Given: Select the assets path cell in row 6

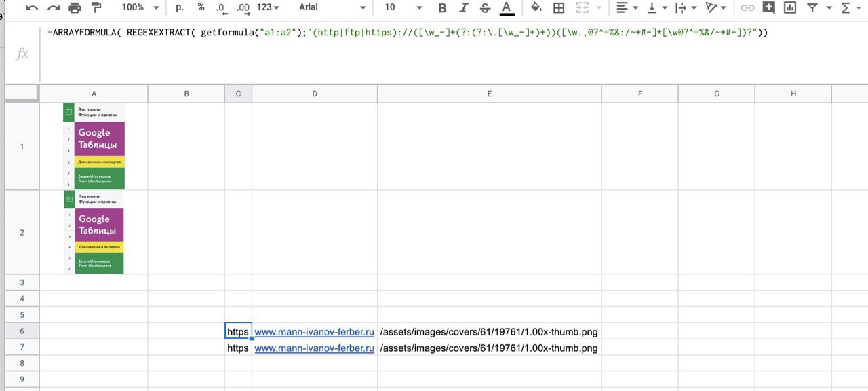Looking at the screenshot, I should coord(490,331).
